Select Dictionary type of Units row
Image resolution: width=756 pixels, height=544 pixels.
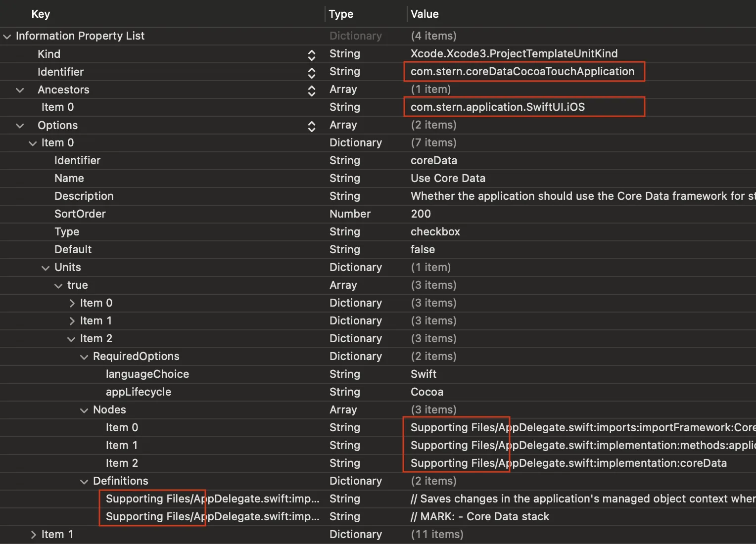356,267
